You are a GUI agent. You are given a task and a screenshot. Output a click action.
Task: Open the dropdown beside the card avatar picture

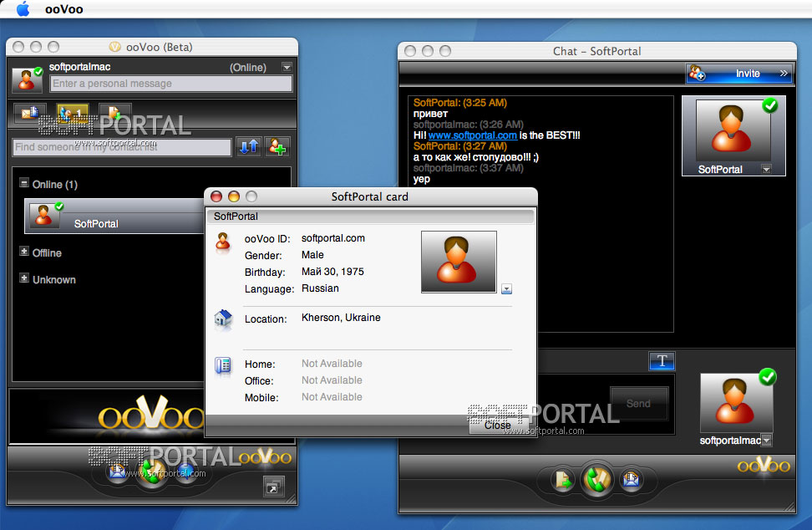pos(506,289)
